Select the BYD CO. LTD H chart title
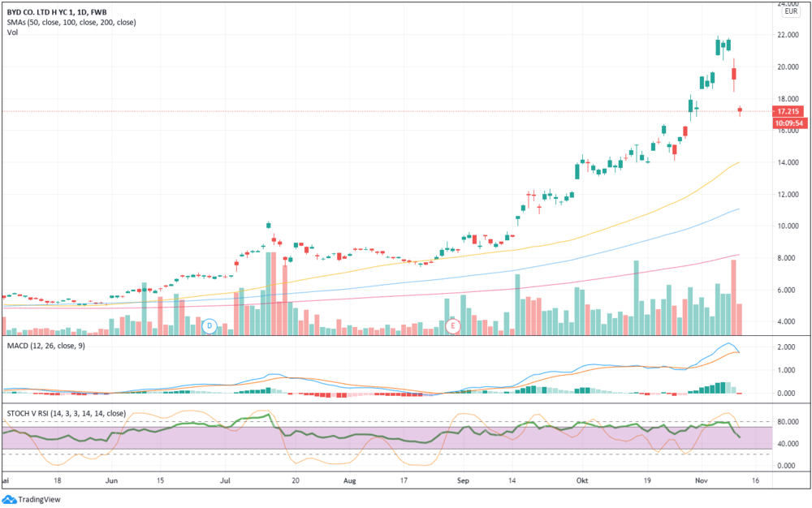Image resolution: width=812 pixels, height=508 pixels. point(57,12)
